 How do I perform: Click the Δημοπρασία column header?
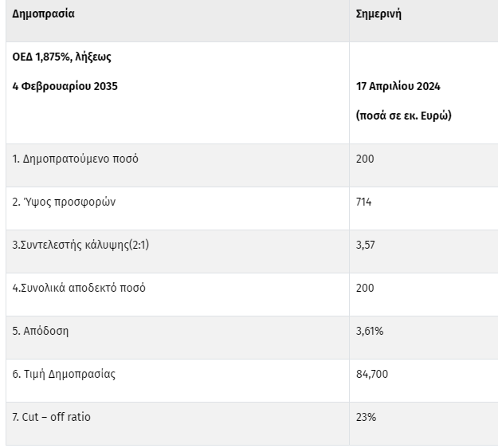pyautogui.click(x=44, y=14)
